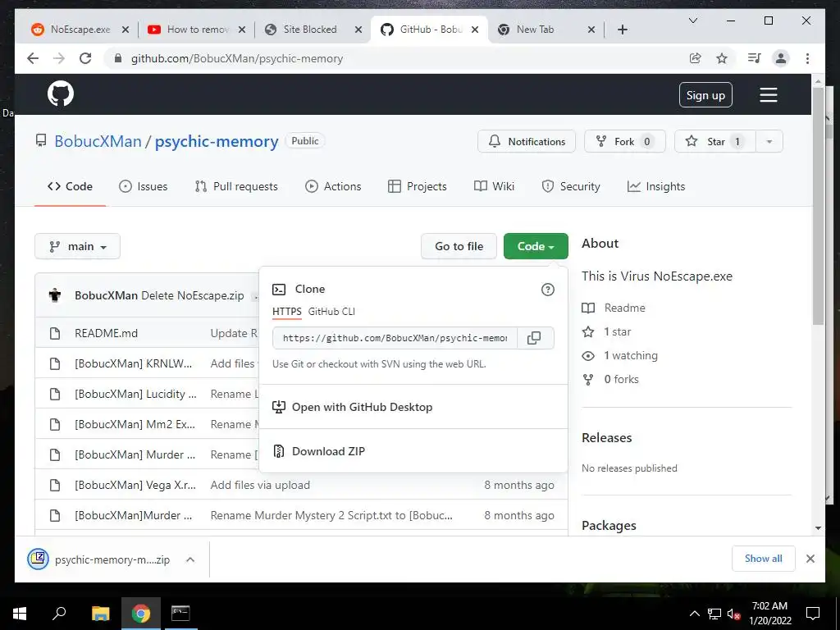The height and width of the screenshot is (630, 840).
Task: Open the Security tab
Action: click(571, 186)
